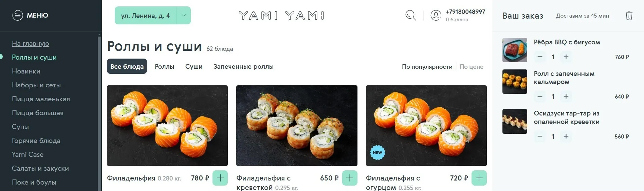Open Филадельфия с огурцом NEW photo
644x191 pixels.
click(426, 126)
